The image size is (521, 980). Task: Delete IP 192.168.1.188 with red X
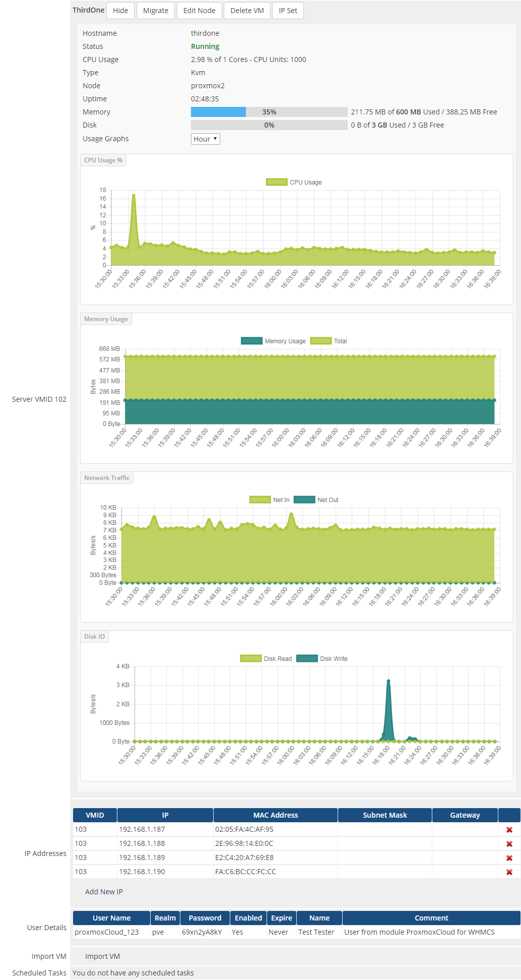click(509, 844)
